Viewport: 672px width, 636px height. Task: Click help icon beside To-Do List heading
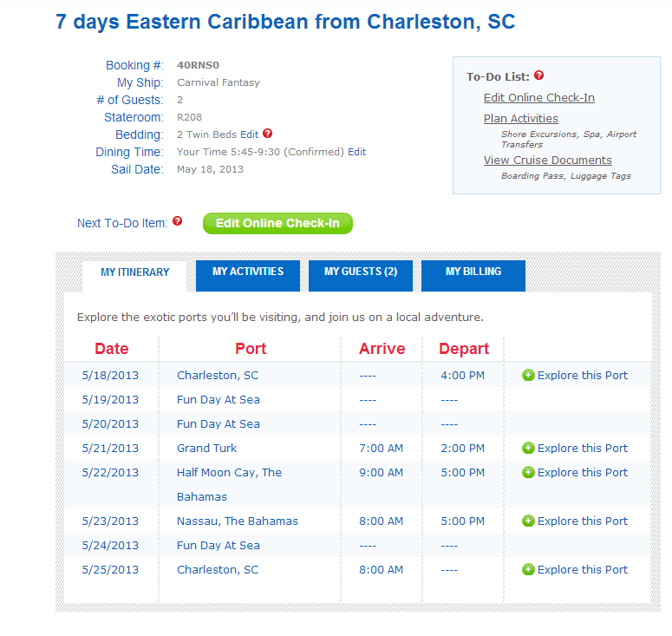click(x=539, y=76)
